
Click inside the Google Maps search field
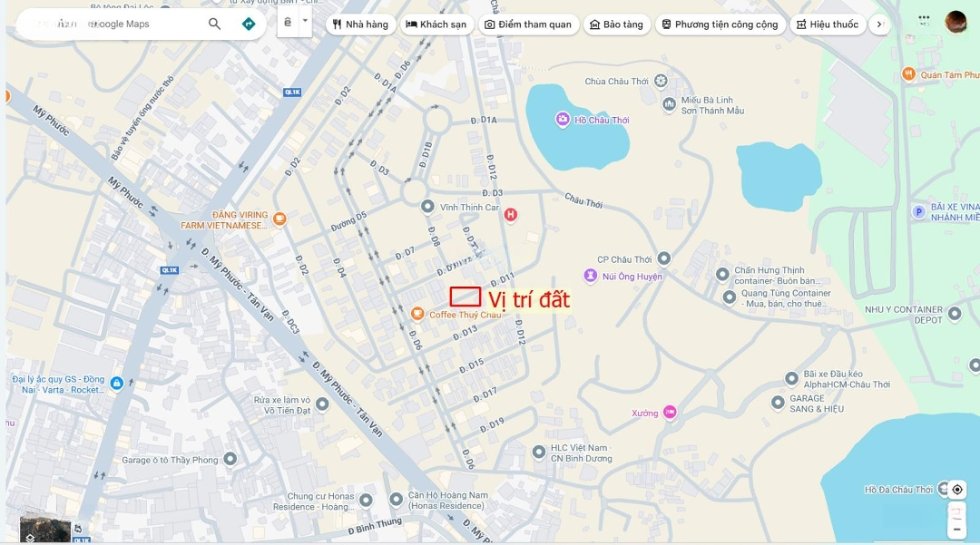point(115,24)
